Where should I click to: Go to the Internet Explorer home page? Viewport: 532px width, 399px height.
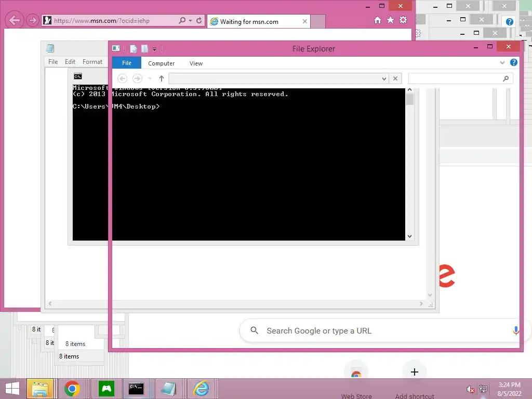click(378, 20)
